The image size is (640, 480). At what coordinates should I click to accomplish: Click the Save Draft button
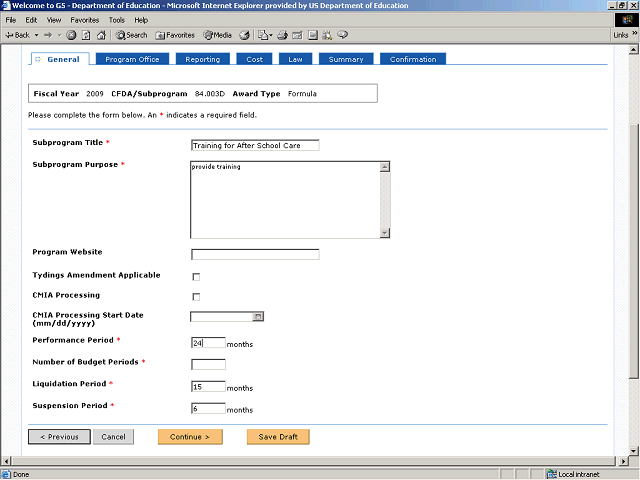pyautogui.click(x=278, y=437)
